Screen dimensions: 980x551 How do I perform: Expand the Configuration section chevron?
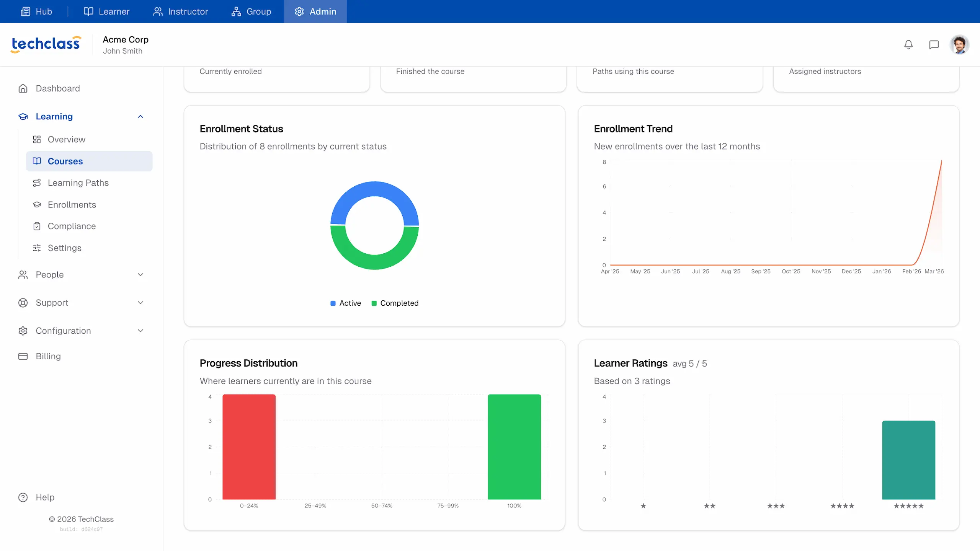click(140, 331)
